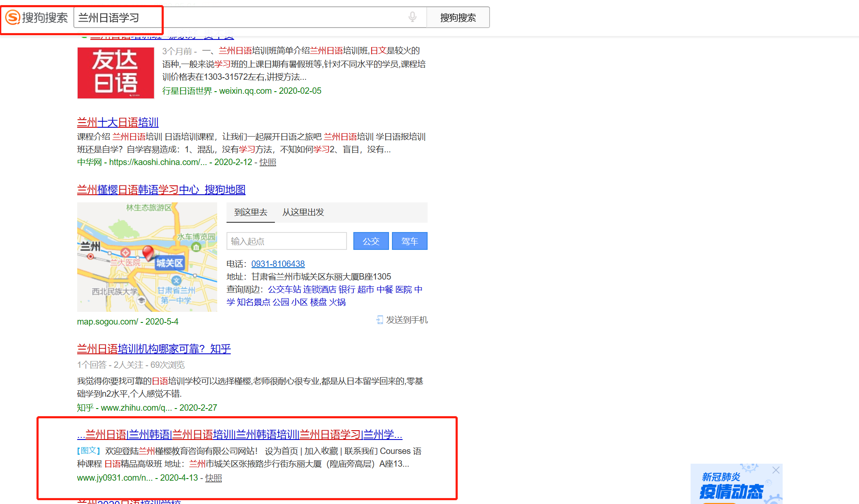Click nearby 公园 link
The width and height of the screenshot is (859, 504).
coord(281,302)
